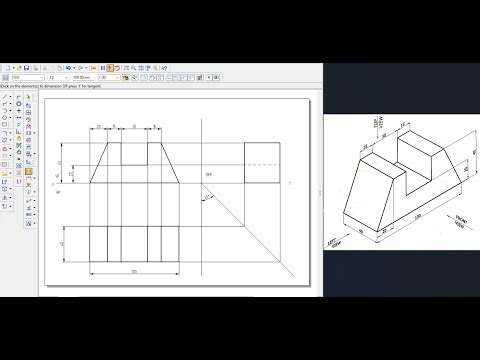Image resolution: width=480 pixels, height=360 pixels.
Task: Select the Arc tool
Action: click(x=5, y=110)
